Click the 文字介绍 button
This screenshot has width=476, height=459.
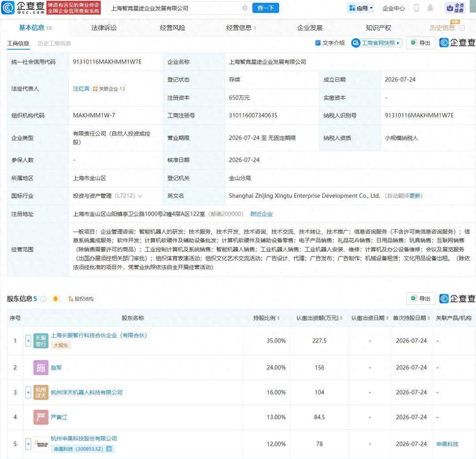[330, 43]
